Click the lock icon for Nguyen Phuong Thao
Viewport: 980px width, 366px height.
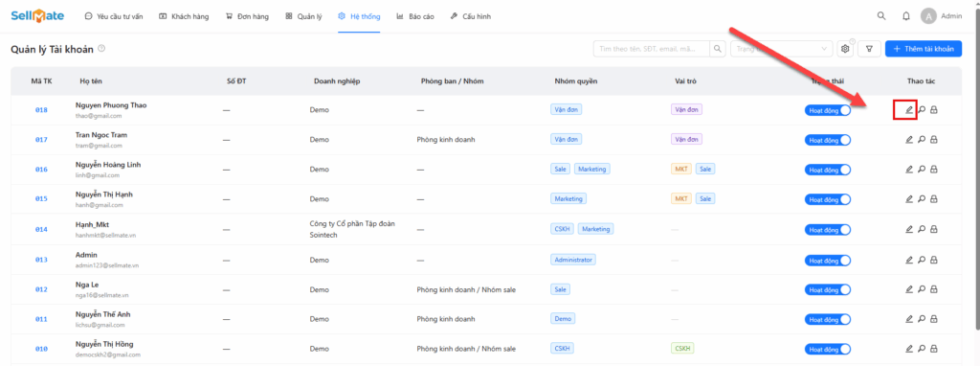click(934, 110)
